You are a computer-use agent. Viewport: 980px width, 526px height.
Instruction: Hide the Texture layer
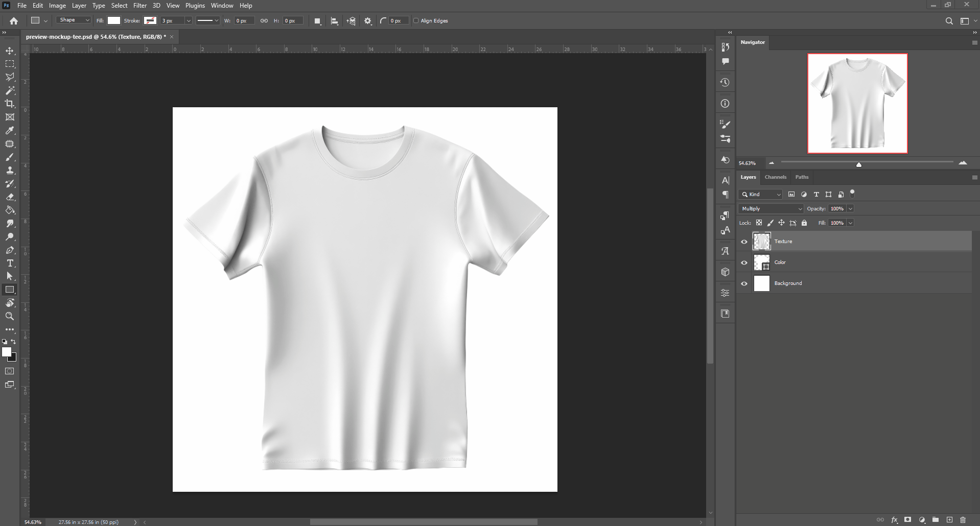pos(744,241)
